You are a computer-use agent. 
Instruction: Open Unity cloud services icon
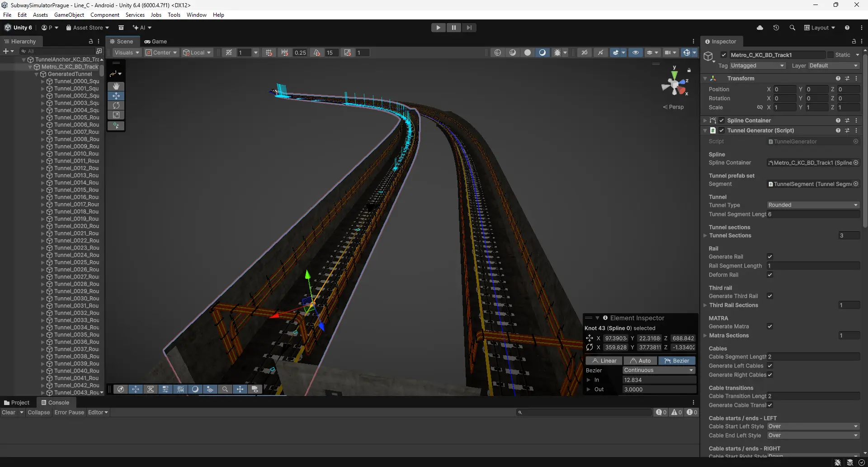click(760, 28)
